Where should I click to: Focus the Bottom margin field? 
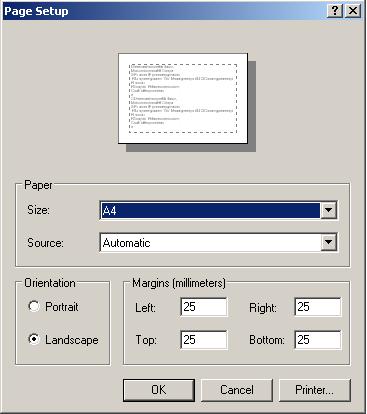point(318,340)
